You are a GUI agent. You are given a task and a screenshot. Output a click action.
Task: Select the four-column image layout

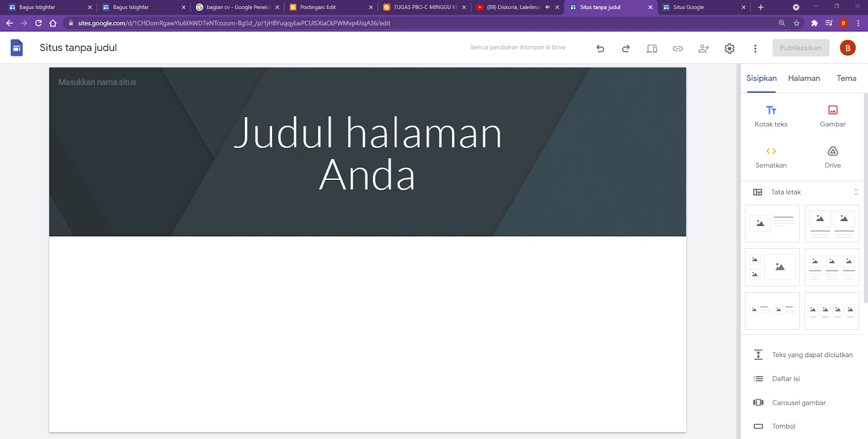pos(832,311)
